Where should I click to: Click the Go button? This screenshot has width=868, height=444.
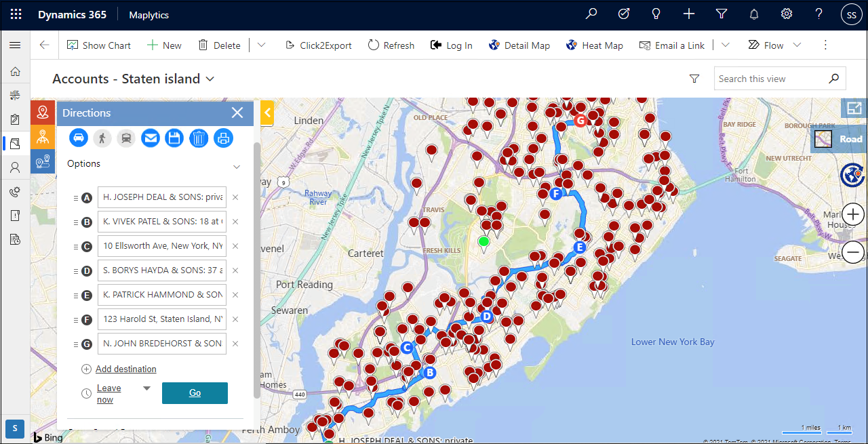point(195,393)
